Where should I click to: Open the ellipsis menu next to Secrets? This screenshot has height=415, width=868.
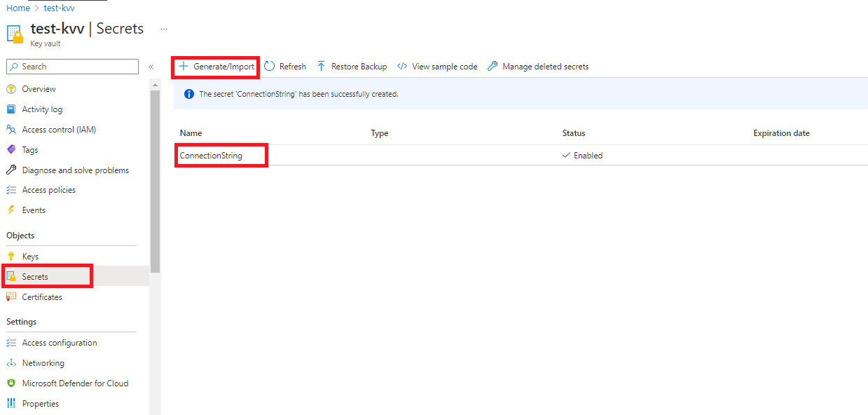click(163, 28)
